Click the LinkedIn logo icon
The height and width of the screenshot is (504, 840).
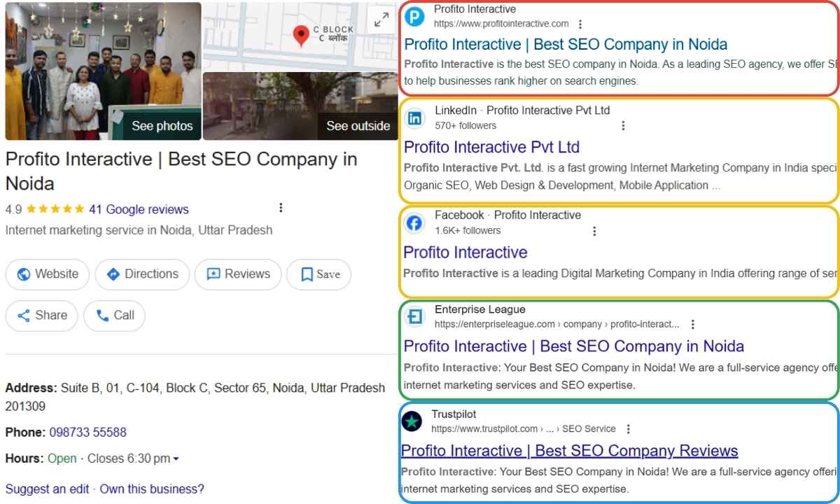[414, 118]
